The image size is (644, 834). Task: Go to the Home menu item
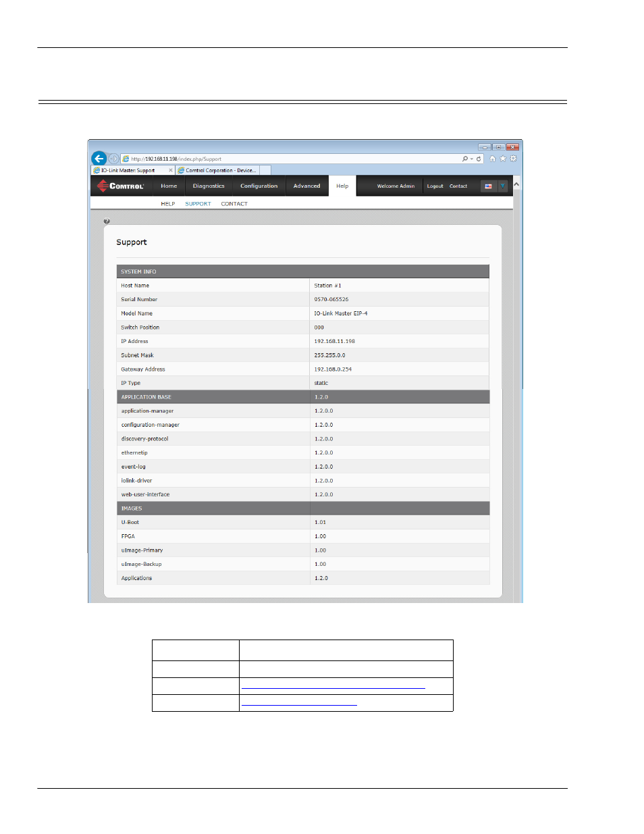pyautogui.click(x=169, y=186)
